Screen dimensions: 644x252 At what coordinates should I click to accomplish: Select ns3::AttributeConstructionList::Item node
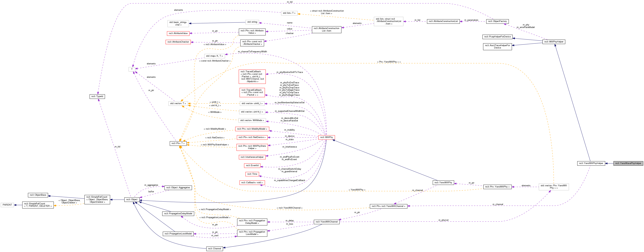pos(327,30)
